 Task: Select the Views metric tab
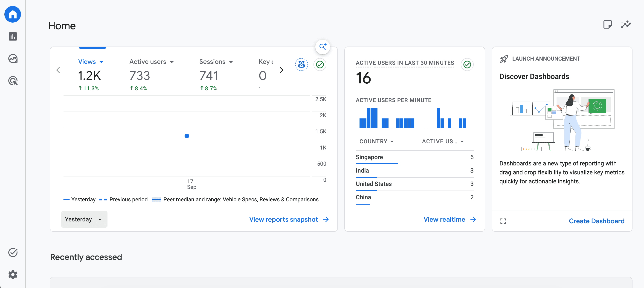point(91,62)
